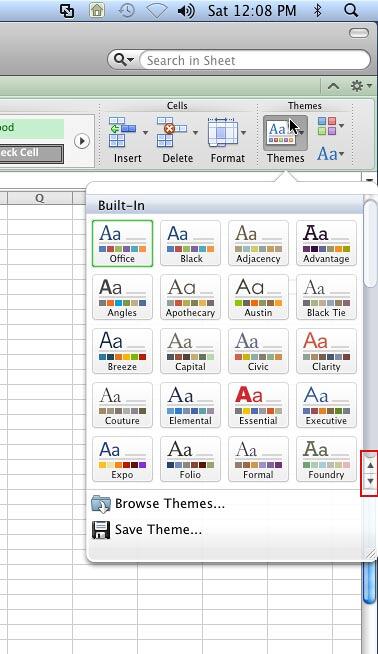Select column Q header
The height and width of the screenshot is (654, 378).
[40, 198]
